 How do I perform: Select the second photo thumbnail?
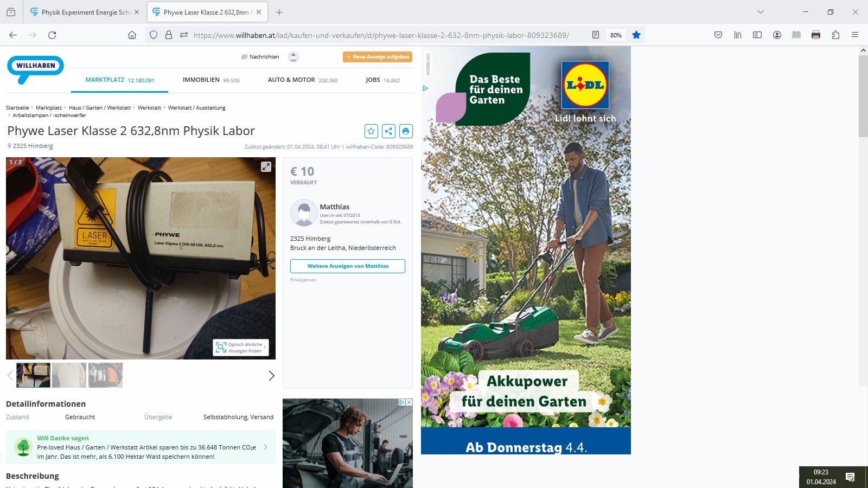tap(69, 375)
